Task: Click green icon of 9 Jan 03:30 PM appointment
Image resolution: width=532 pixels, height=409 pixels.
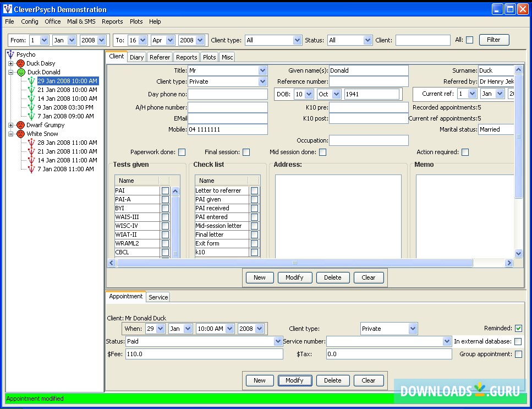Action: click(x=31, y=107)
